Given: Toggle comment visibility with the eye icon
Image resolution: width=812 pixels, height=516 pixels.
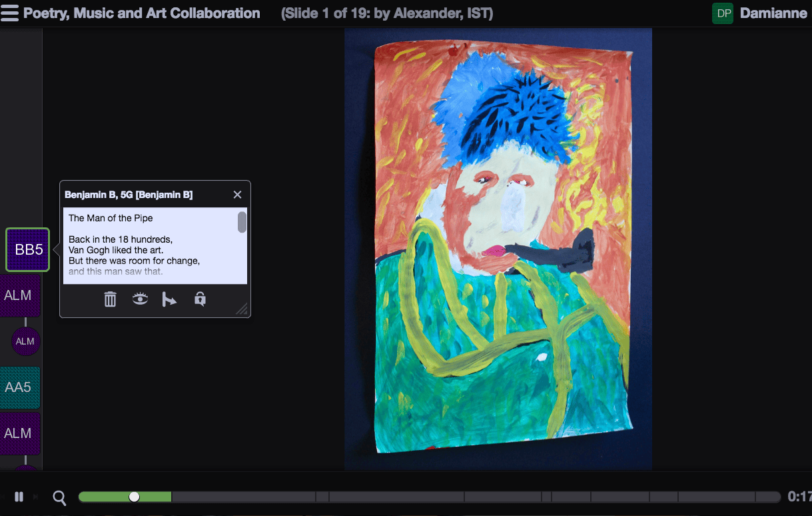Looking at the screenshot, I should coord(140,299).
